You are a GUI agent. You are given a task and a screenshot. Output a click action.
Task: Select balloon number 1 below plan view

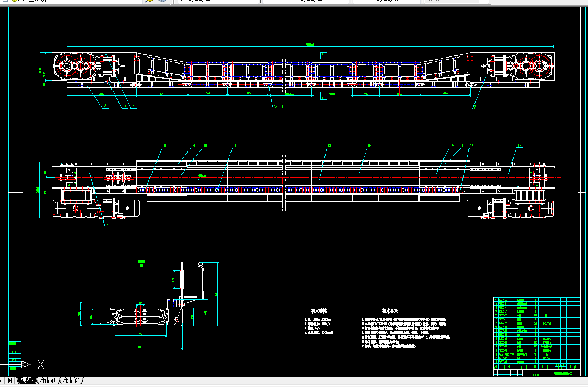click(x=108, y=225)
